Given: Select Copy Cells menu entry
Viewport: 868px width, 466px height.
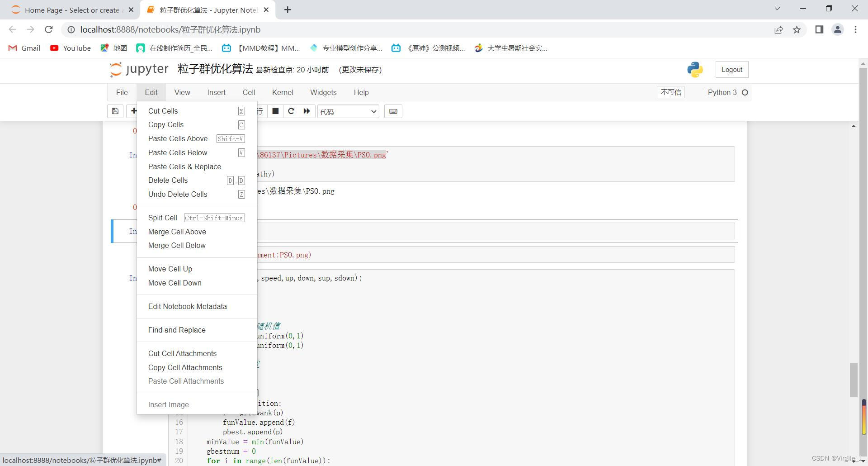Looking at the screenshot, I should [197, 125].
